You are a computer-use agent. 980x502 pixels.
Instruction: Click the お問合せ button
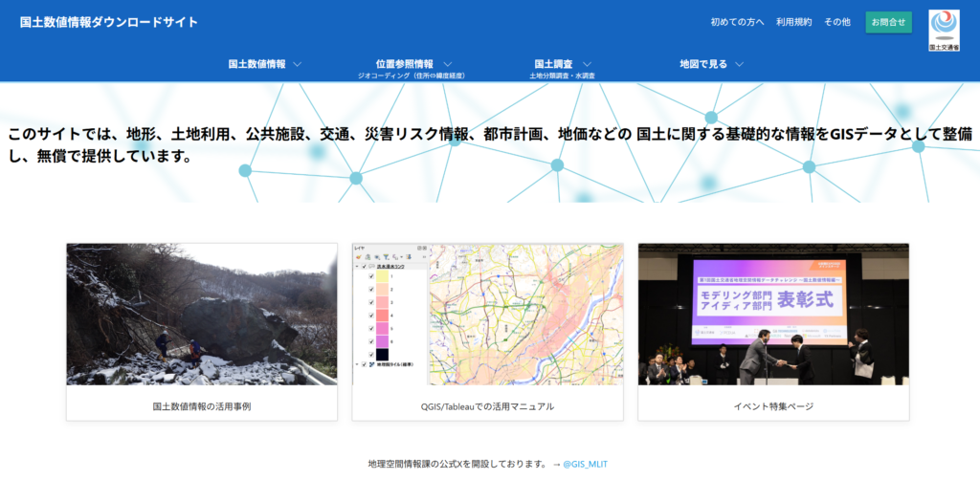(888, 23)
